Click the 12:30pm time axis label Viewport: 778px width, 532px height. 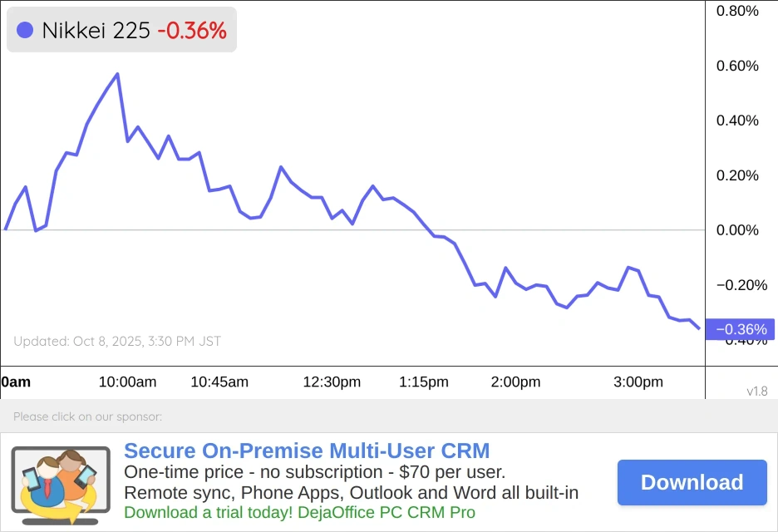pos(332,382)
